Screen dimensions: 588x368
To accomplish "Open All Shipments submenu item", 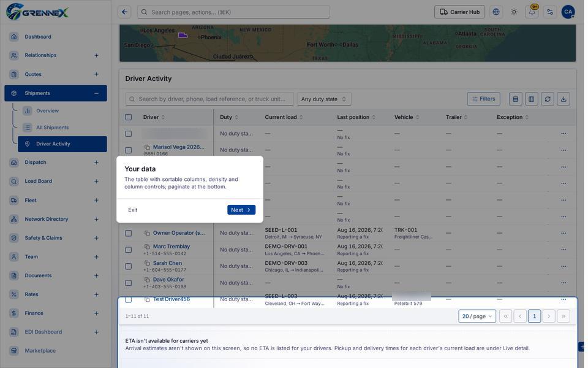I will click(52, 128).
